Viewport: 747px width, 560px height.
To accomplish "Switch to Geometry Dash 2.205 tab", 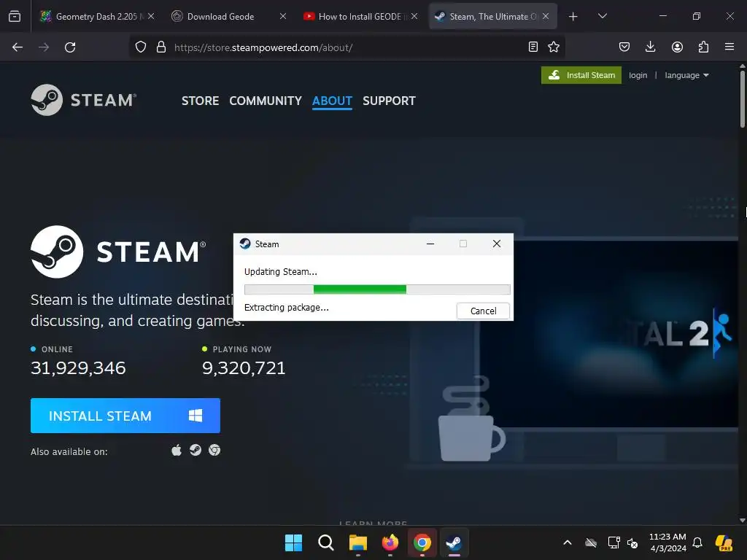I will 96,16.
